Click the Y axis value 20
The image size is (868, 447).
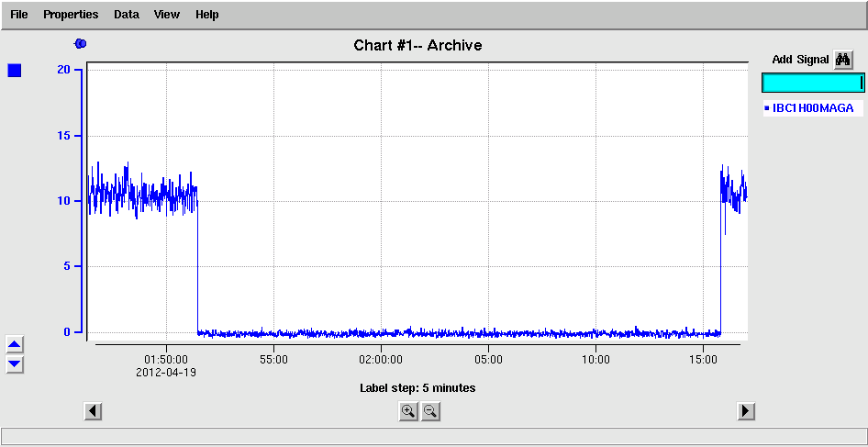[x=63, y=69]
